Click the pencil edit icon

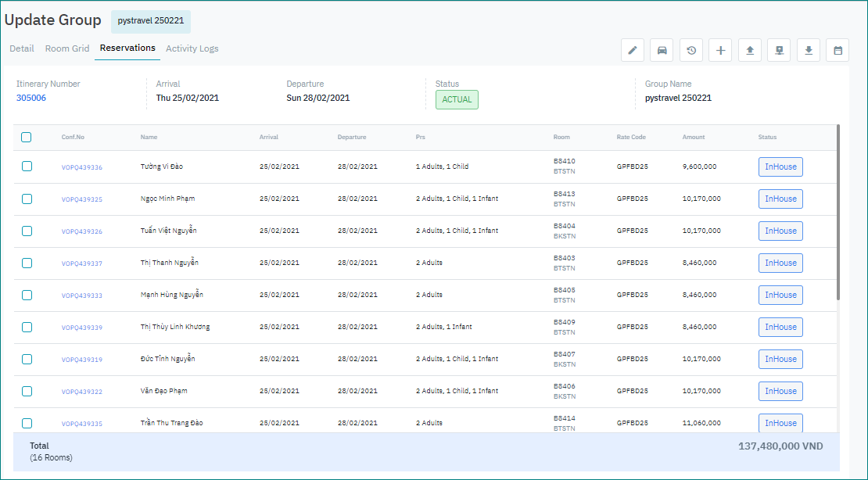633,50
